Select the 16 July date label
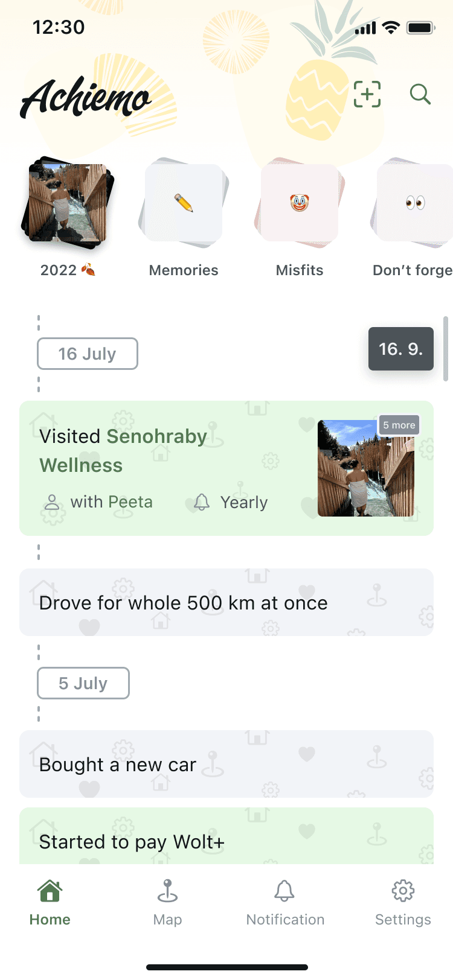 tap(88, 354)
